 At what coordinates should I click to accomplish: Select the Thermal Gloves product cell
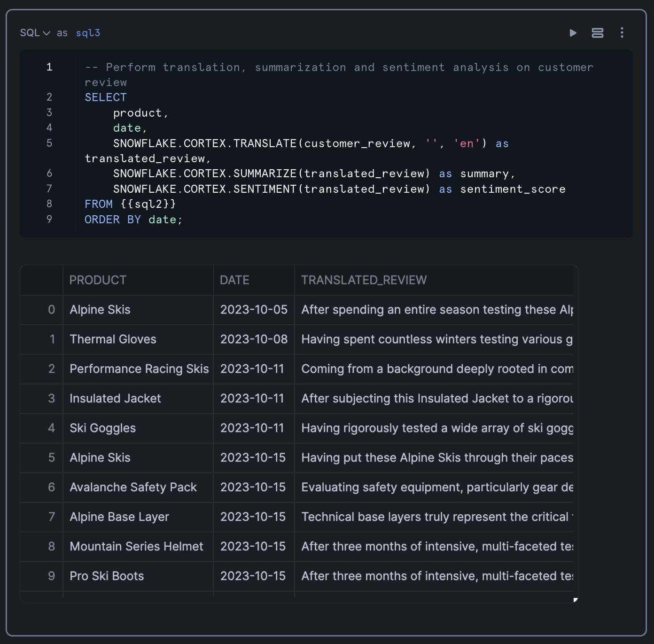(113, 339)
